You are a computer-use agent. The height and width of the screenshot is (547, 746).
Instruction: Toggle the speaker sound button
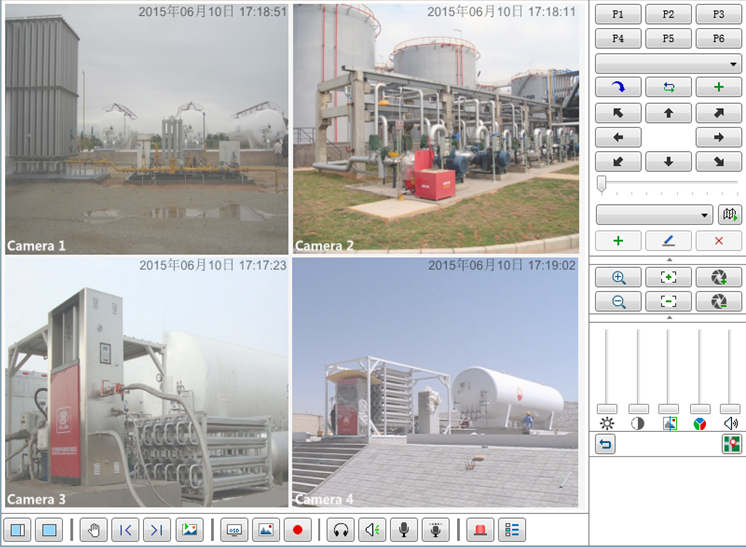(372, 530)
